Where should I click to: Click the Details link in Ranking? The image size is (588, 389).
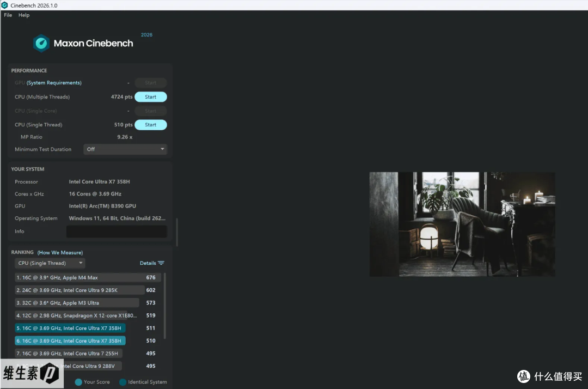[x=148, y=263]
